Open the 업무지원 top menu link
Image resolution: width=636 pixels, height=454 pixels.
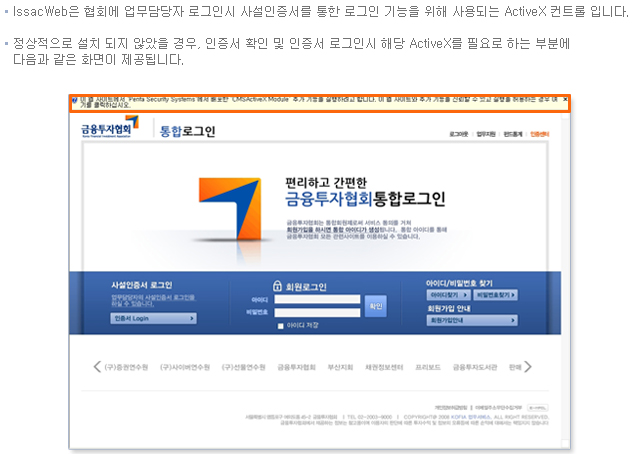486,134
